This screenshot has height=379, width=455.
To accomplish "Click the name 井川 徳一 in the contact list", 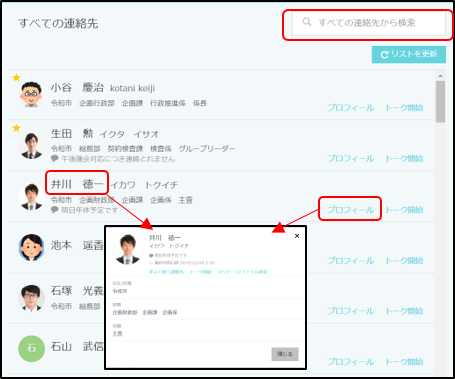I will (77, 184).
